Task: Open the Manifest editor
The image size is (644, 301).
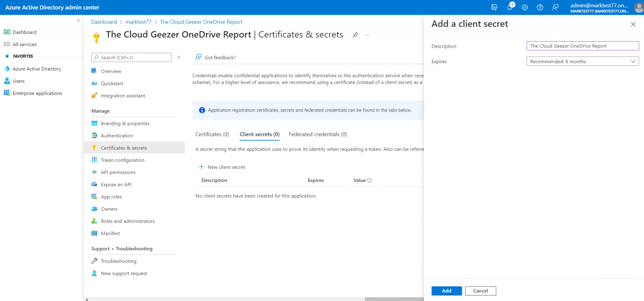Action: [x=110, y=233]
